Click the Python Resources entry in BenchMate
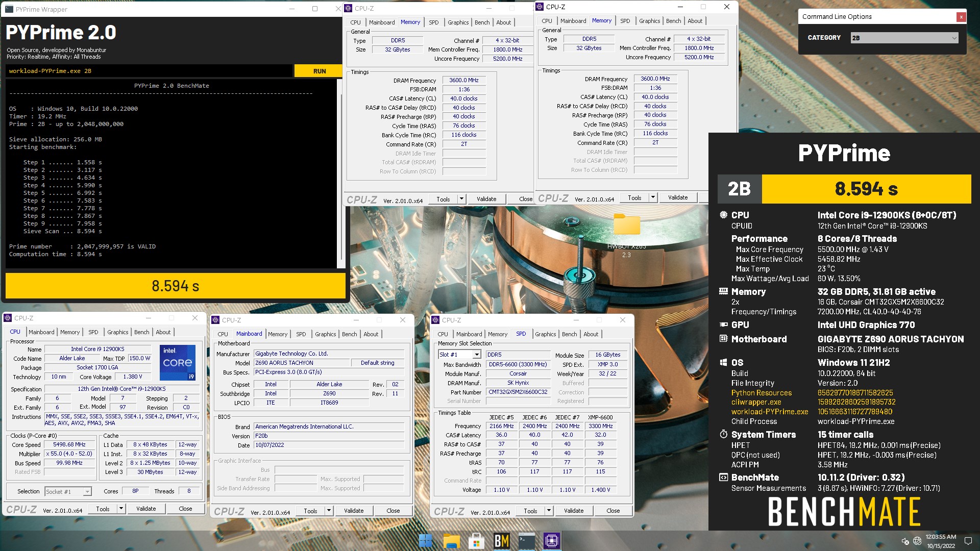The image size is (980, 551). (x=761, y=393)
